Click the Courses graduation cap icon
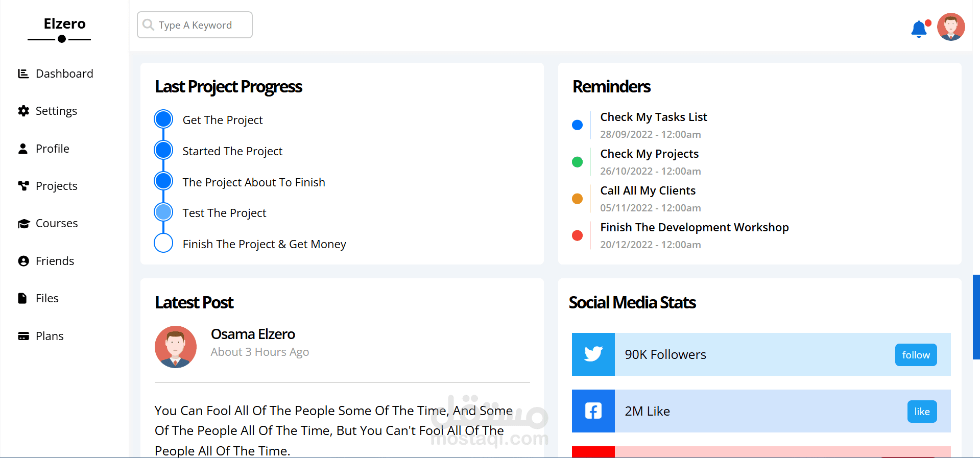Screen dimensions: 980x458 click(x=23, y=224)
